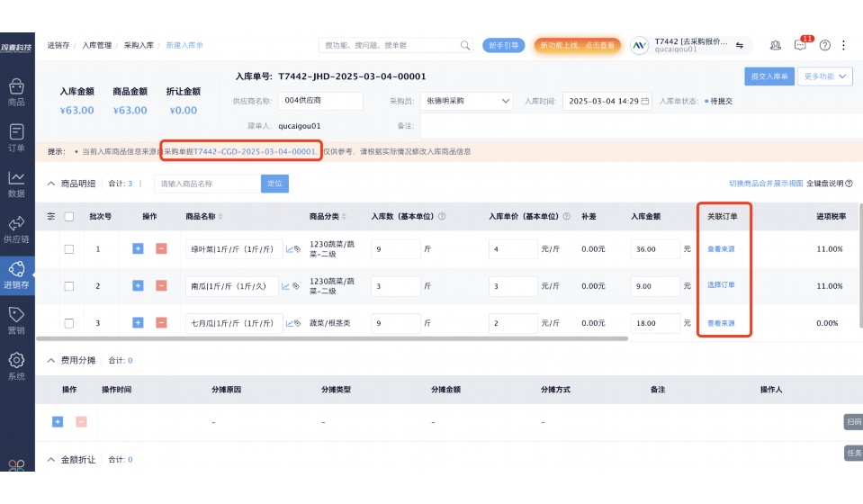Open the price trend chart icon for 绿叶菜

tap(289, 249)
